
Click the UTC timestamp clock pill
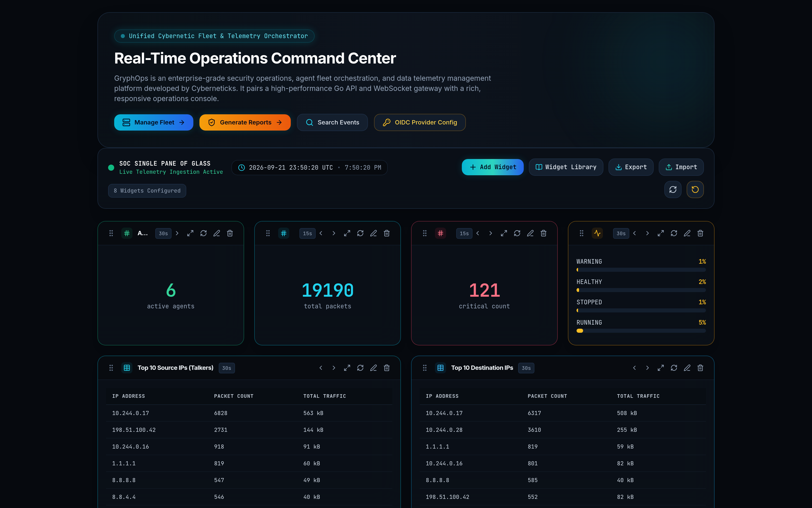point(309,167)
